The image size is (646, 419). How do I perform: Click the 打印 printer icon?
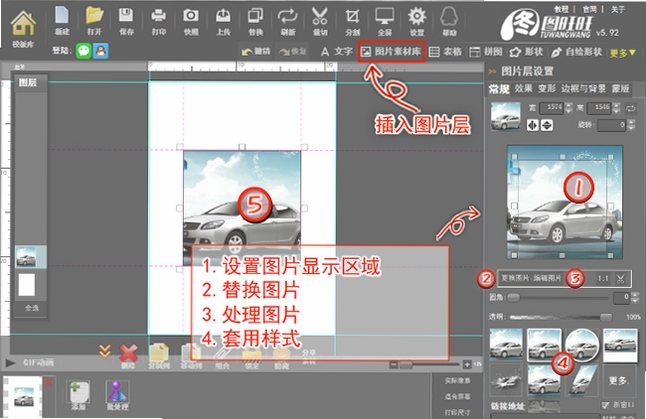click(158, 16)
